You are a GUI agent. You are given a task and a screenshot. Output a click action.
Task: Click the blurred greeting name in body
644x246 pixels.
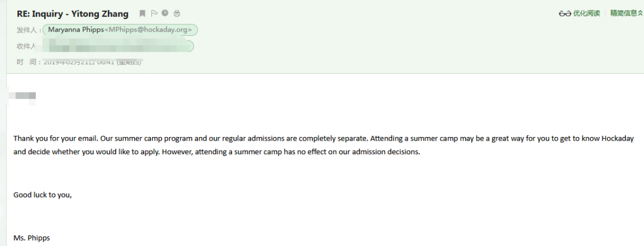tap(23, 96)
